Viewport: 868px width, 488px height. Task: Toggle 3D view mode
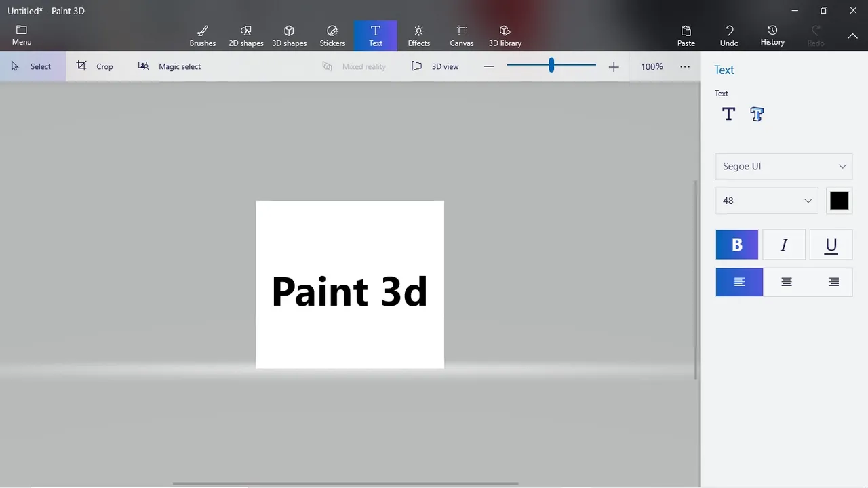435,66
